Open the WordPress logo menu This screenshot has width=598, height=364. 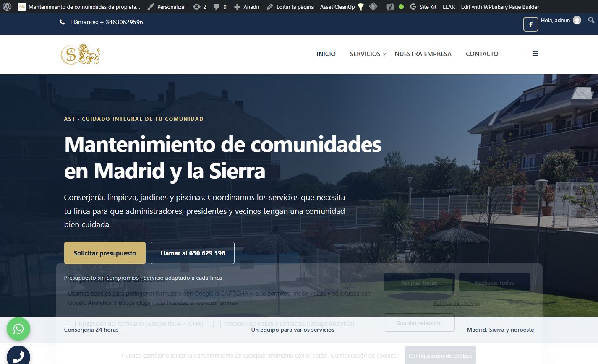point(7,7)
